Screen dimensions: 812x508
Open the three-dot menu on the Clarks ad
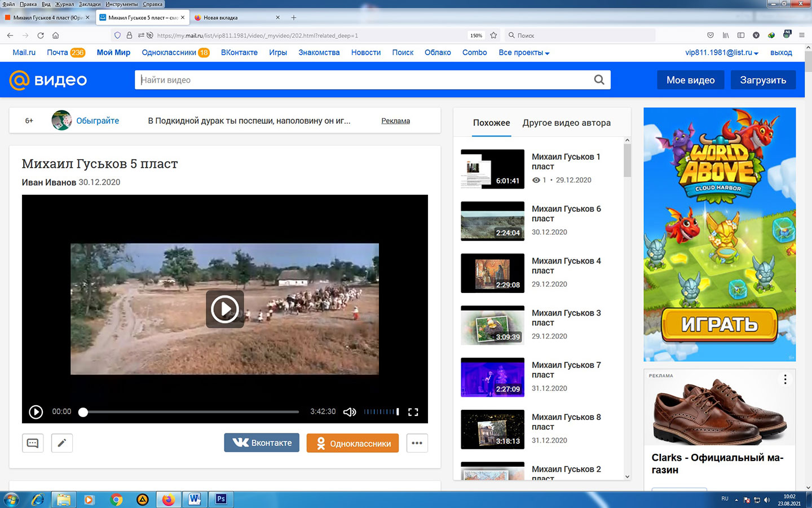click(785, 380)
